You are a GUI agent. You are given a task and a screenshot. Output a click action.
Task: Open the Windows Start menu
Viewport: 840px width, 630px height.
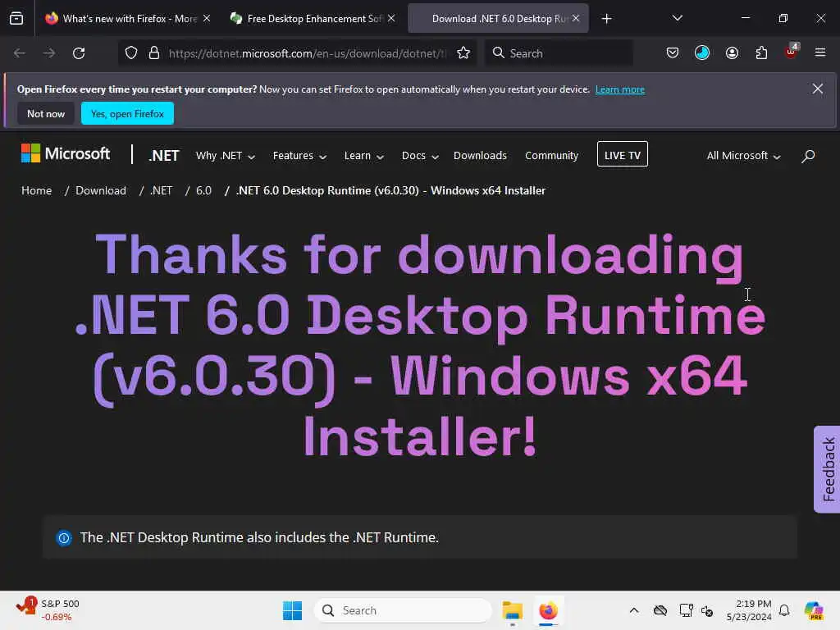[x=293, y=610]
